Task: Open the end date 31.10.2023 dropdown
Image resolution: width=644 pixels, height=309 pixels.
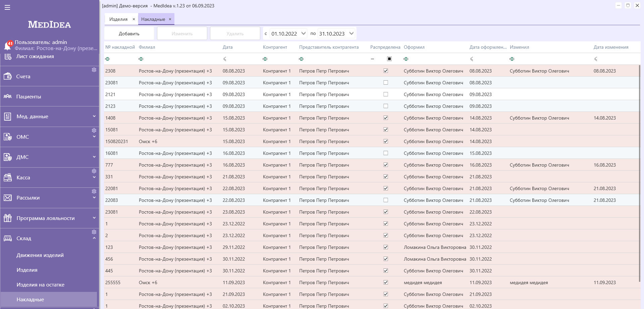Action: pos(351,33)
